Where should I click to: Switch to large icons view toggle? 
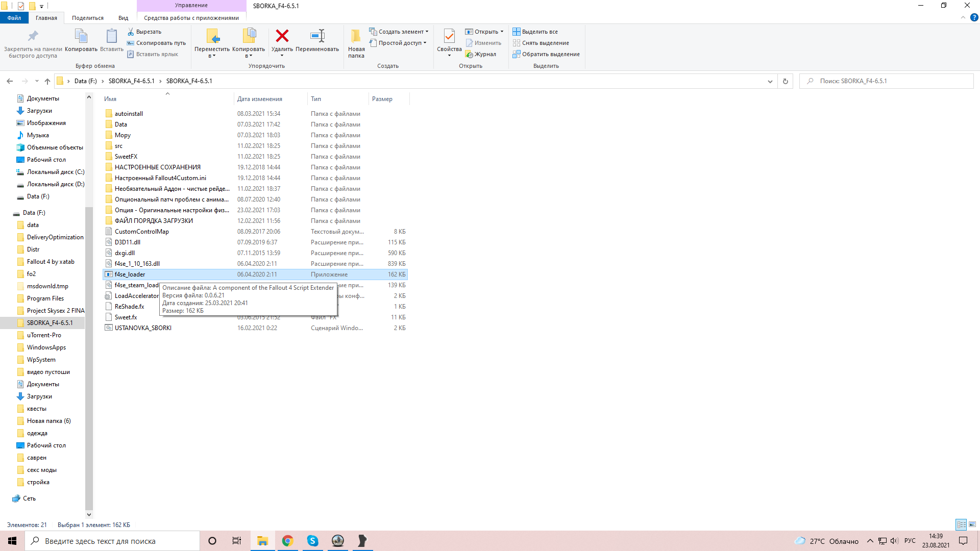972,524
